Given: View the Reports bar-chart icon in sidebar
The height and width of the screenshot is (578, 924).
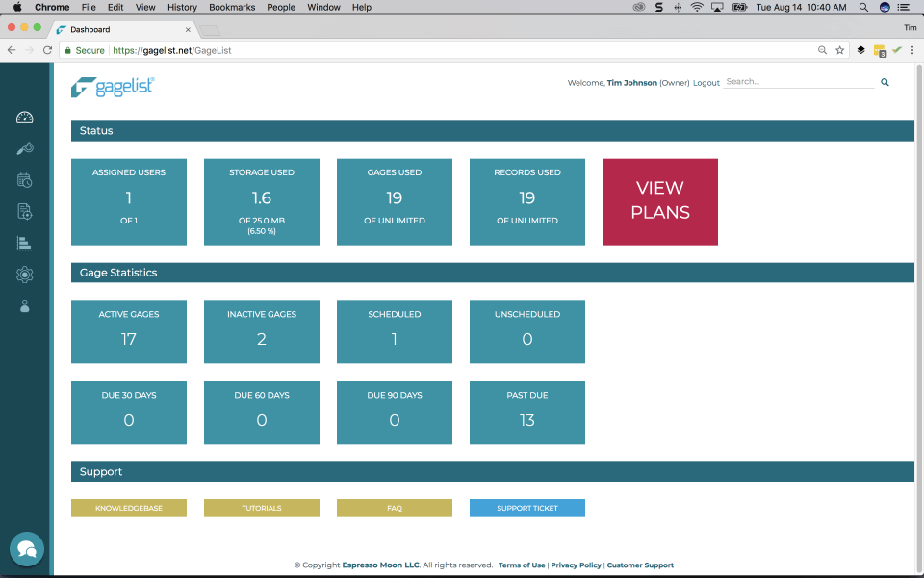Looking at the screenshot, I should click(24, 244).
